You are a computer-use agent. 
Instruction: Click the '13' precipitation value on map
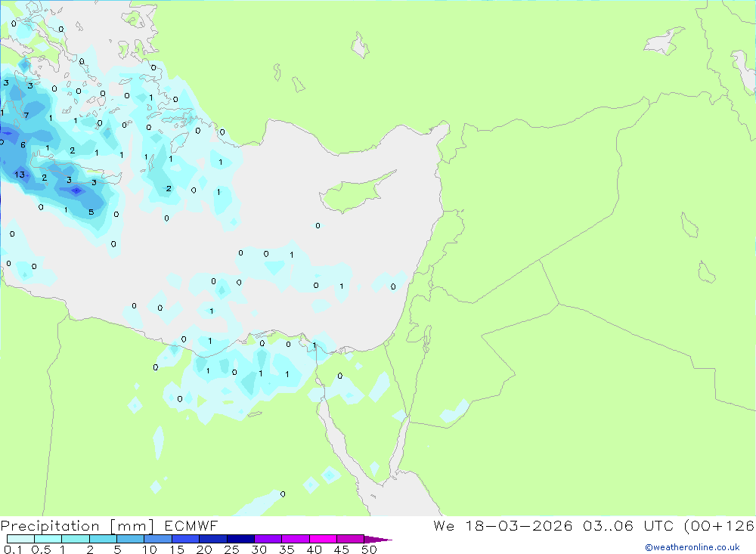point(20,175)
